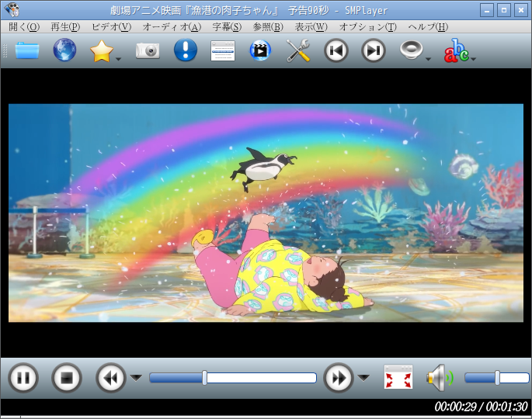532x419 pixels.
Task: Click the video seek bar
Action: pyautogui.click(x=233, y=378)
